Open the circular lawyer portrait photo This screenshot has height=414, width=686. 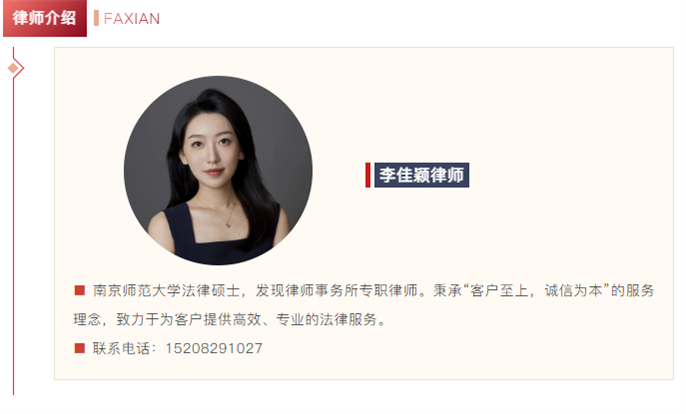[218, 170]
